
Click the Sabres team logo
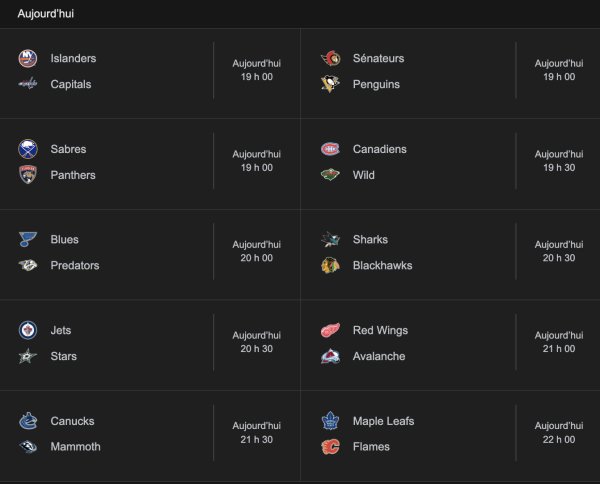tap(28, 150)
